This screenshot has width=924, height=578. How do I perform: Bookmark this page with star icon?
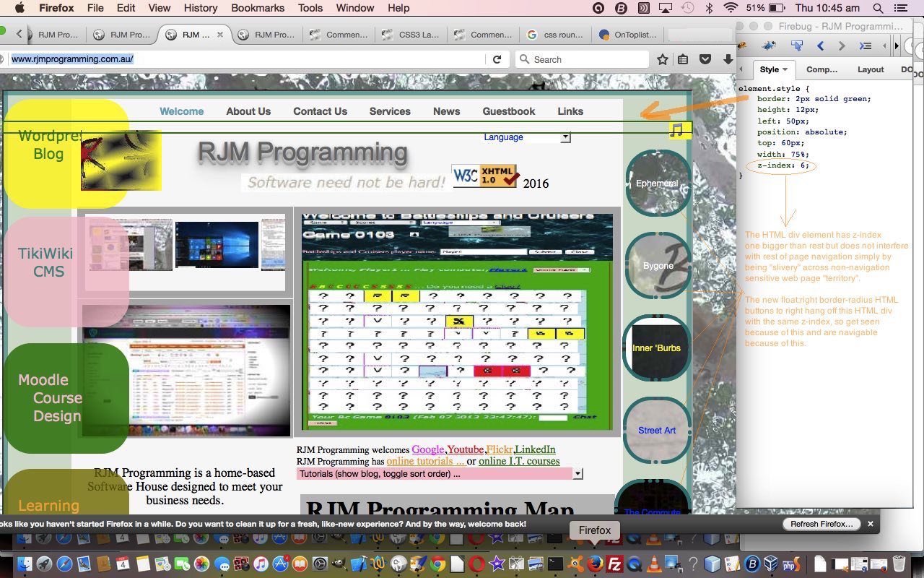(x=662, y=59)
